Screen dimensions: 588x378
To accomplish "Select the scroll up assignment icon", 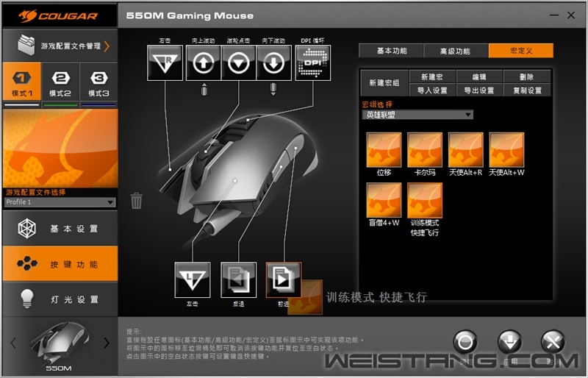I will click(204, 63).
